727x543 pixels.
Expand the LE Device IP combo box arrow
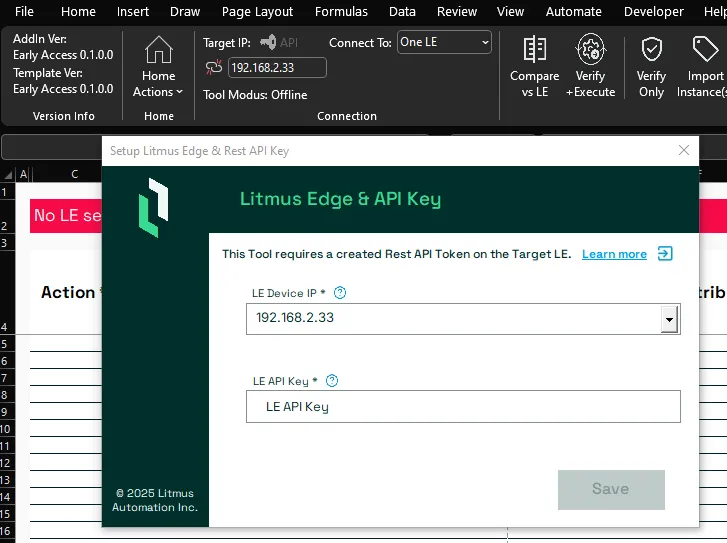(x=669, y=319)
